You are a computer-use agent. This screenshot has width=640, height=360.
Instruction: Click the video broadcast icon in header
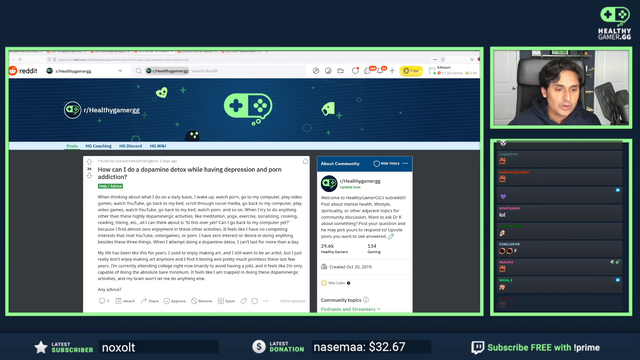click(x=340, y=71)
